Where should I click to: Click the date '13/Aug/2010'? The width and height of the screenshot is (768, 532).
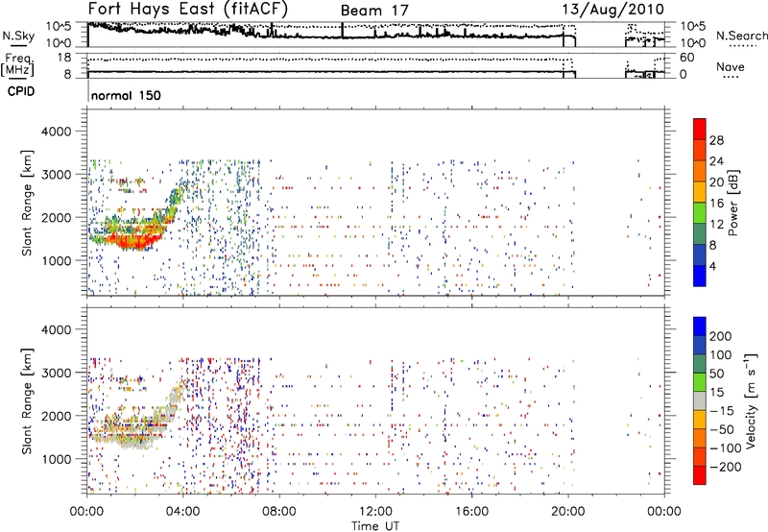(612, 10)
